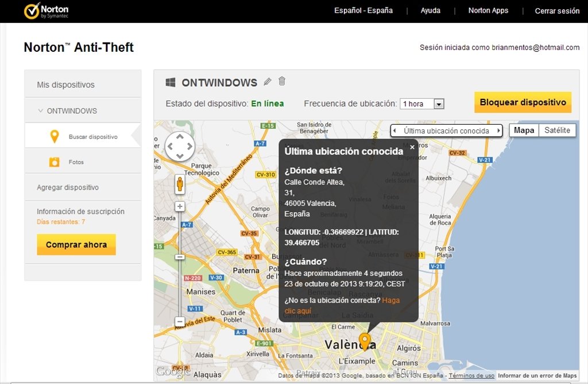Click Cerrar sesión to sign out
This screenshot has height=384, width=588.
click(x=557, y=11)
